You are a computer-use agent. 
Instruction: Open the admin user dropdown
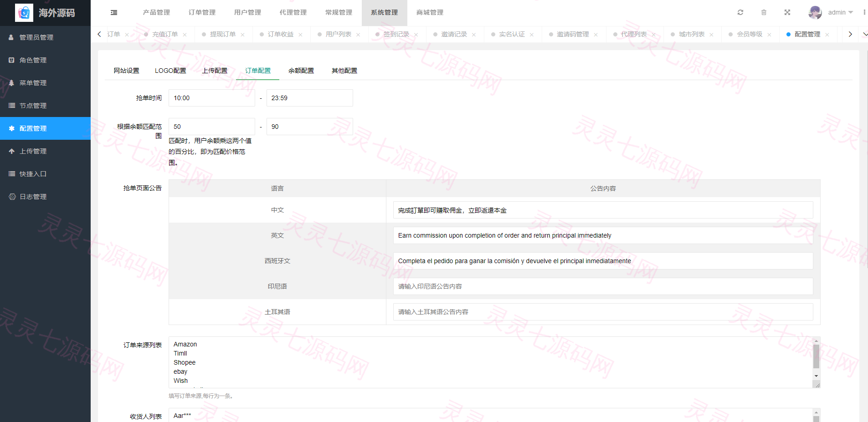point(840,12)
